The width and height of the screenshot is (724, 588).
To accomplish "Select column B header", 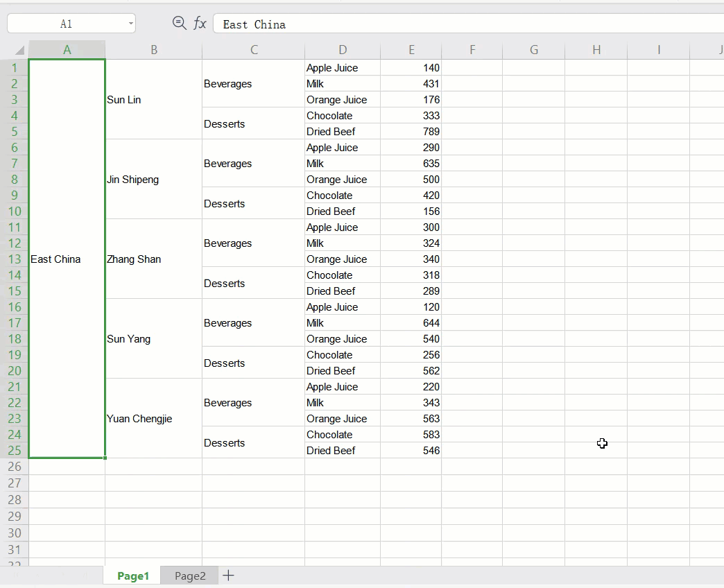I will coord(154,50).
